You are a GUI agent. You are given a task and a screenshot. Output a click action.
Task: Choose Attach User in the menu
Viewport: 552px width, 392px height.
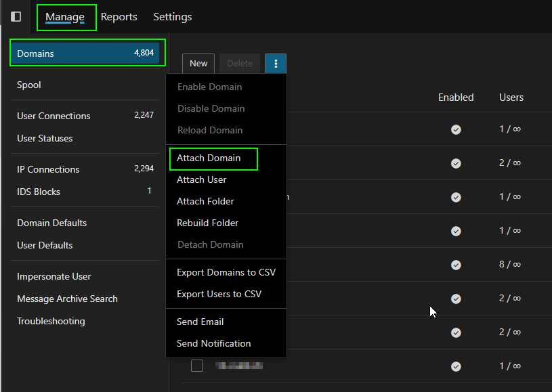click(201, 180)
